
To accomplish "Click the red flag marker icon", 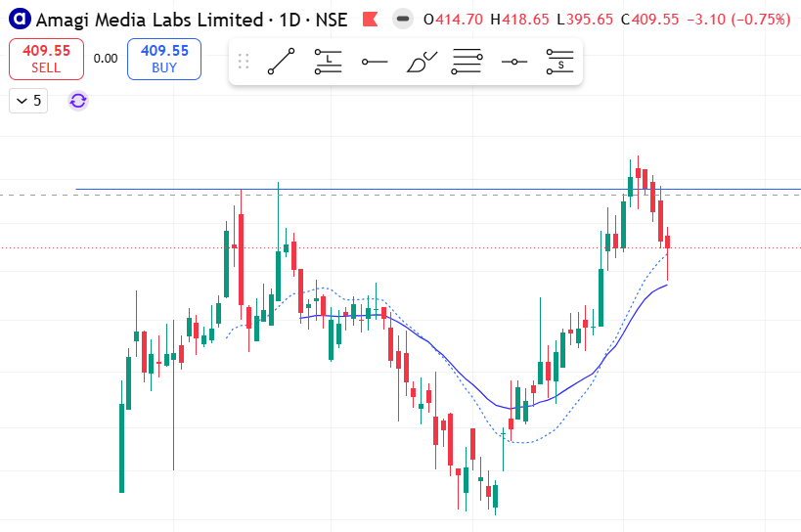I will tap(370, 20).
